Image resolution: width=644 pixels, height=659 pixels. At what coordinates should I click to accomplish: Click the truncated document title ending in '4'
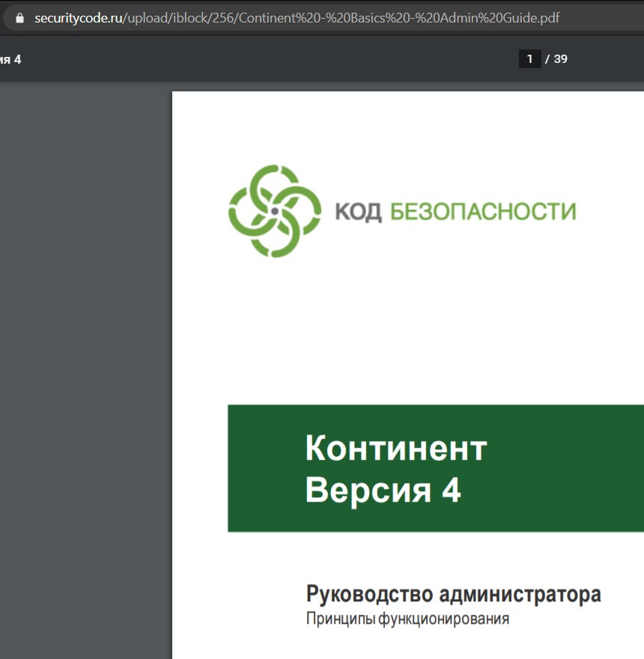[x=10, y=59]
